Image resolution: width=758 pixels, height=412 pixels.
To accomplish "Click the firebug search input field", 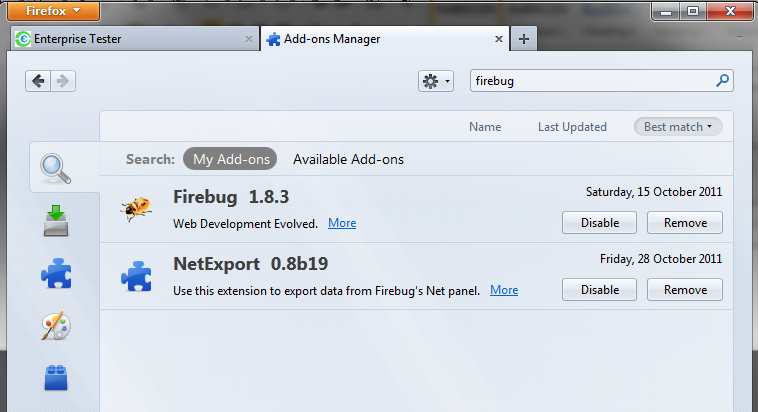I will [590, 81].
